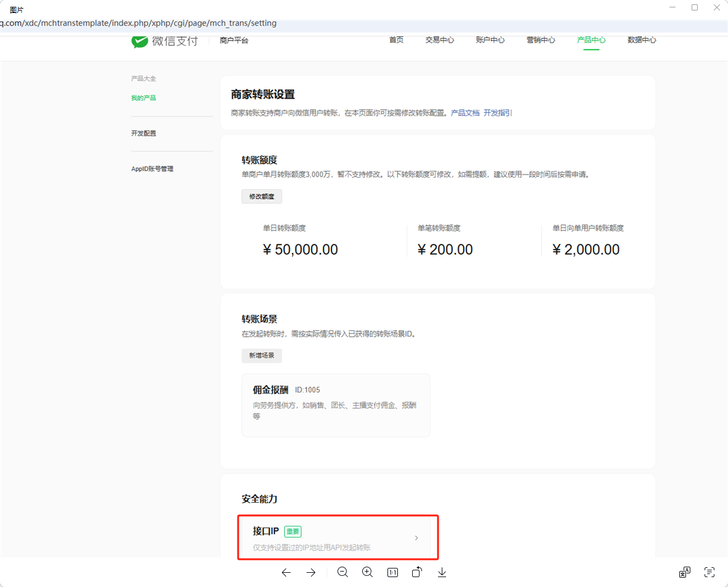
Task: Zoom in with the magnifier plus icon
Action: point(368,572)
